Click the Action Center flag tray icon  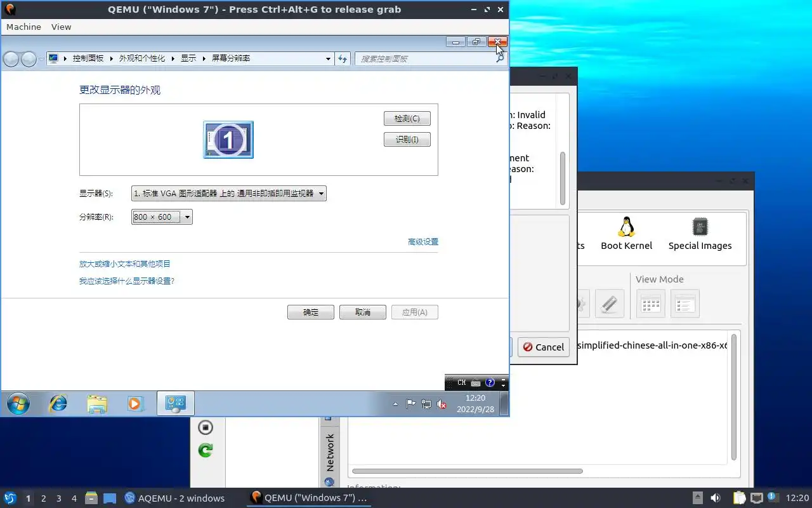click(x=410, y=404)
